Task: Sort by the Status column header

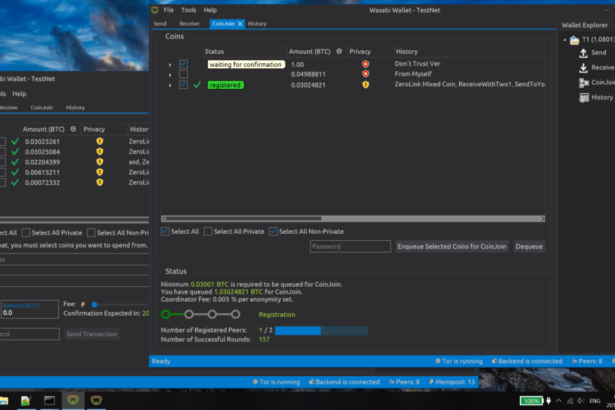Action: click(x=214, y=51)
